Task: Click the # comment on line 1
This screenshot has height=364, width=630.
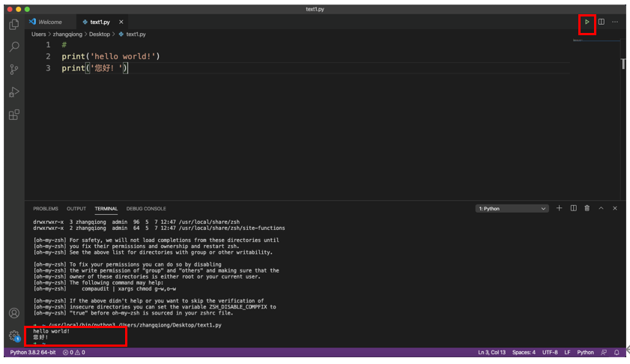Action: [x=64, y=45]
